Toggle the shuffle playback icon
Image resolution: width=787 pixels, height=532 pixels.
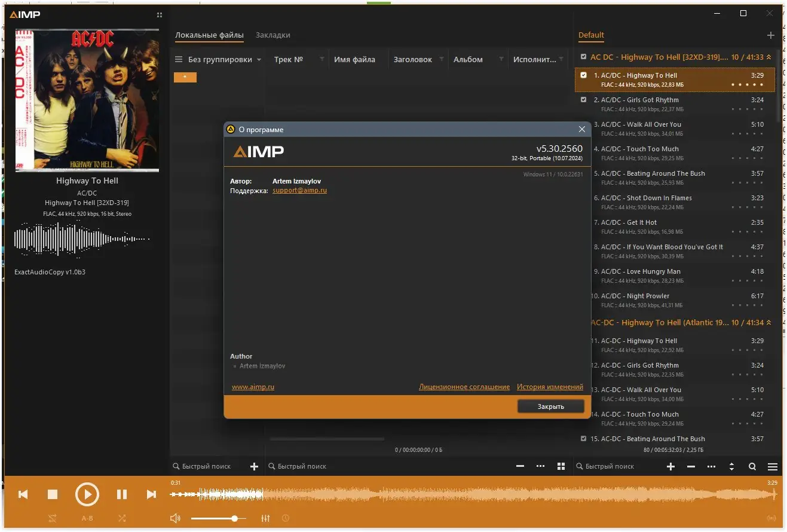[122, 518]
